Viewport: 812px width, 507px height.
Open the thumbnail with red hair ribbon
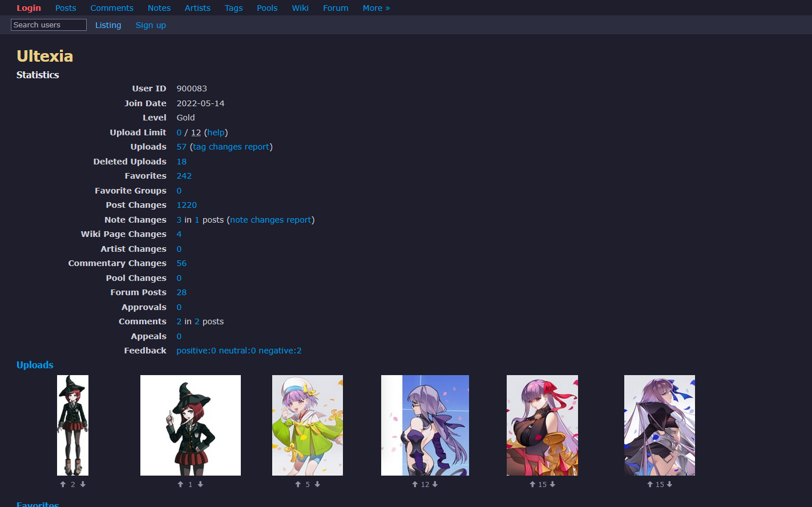coord(542,425)
